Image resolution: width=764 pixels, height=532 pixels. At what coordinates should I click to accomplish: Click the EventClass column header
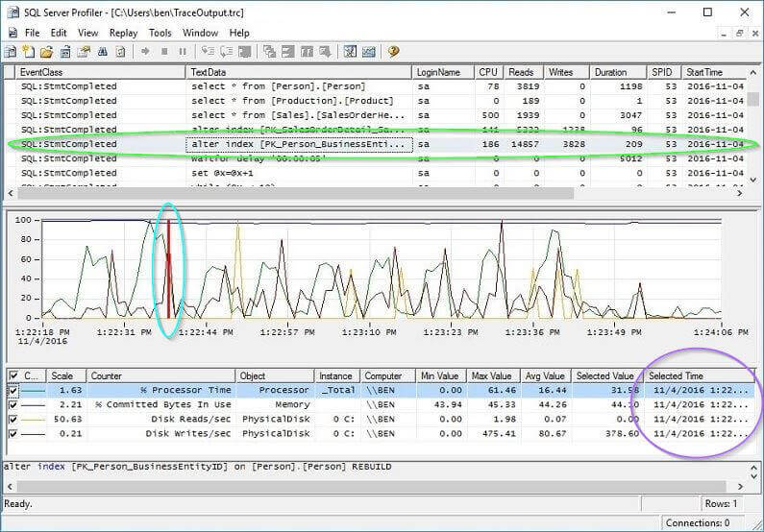coord(100,72)
